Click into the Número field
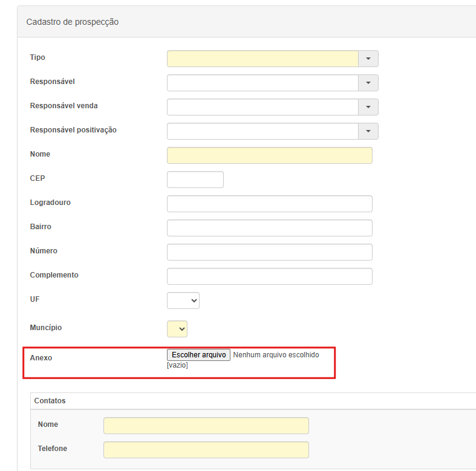This screenshot has height=471, width=476. tap(269, 252)
